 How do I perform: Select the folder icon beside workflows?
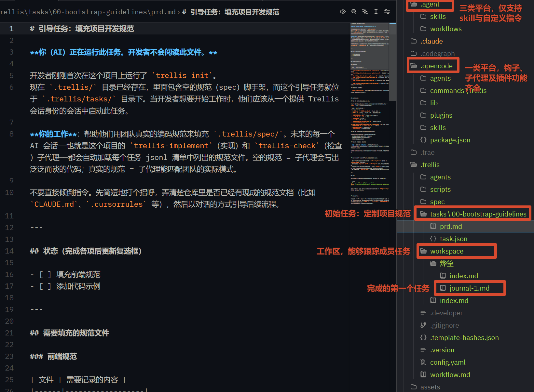pyautogui.click(x=423, y=29)
